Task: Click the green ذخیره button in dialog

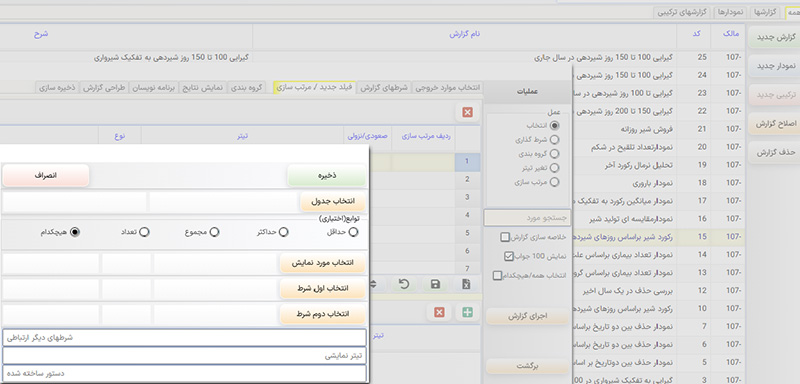Action: [x=327, y=175]
